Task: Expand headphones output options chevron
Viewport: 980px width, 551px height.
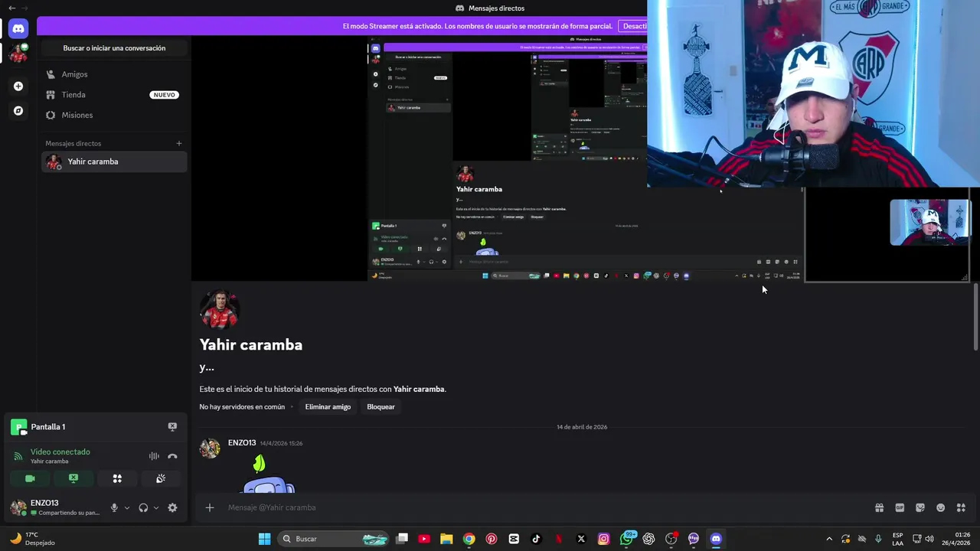Action: coord(156,507)
